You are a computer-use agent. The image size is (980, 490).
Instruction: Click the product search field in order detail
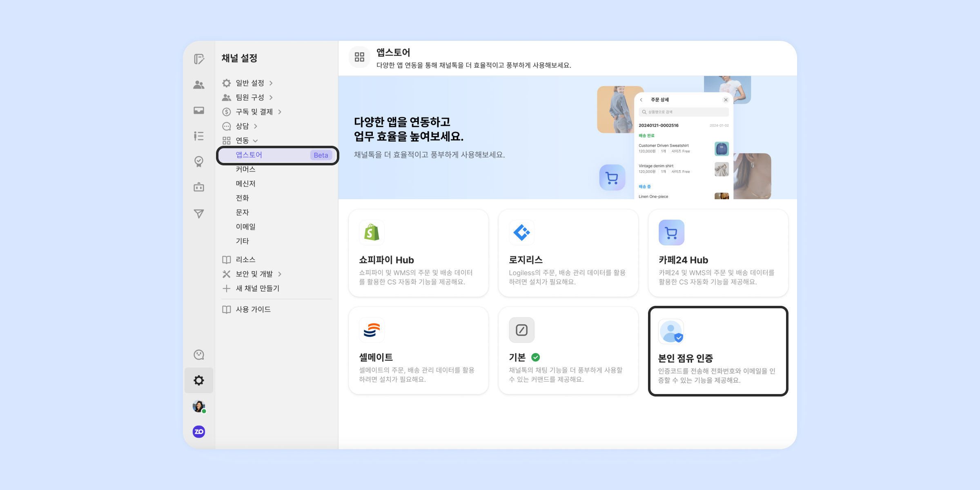[x=684, y=112]
